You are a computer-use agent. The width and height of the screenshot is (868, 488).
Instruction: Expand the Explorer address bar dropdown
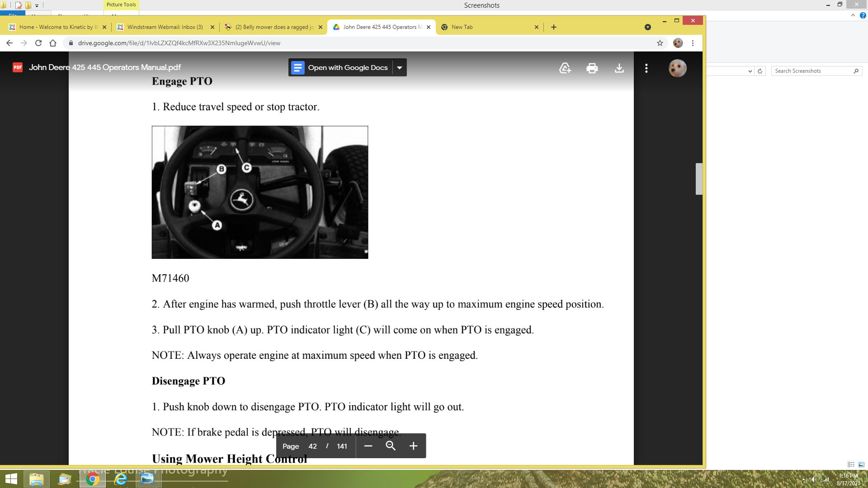[750, 71]
